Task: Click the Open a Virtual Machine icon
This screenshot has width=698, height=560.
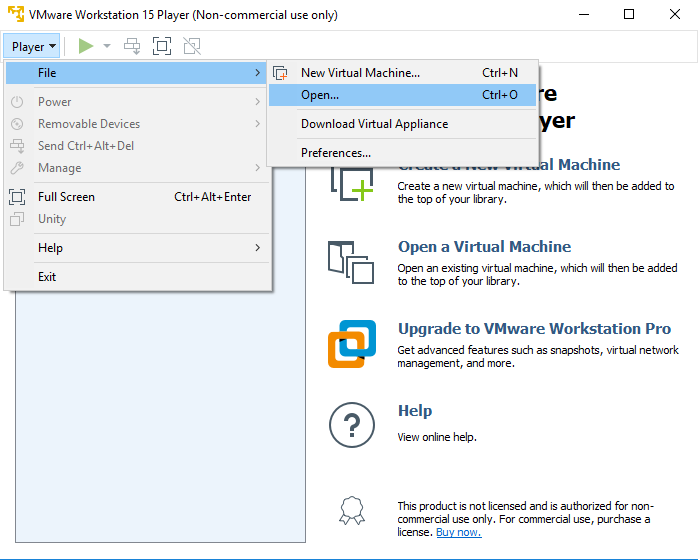Action: pyautogui.click(x=351, y=263)
